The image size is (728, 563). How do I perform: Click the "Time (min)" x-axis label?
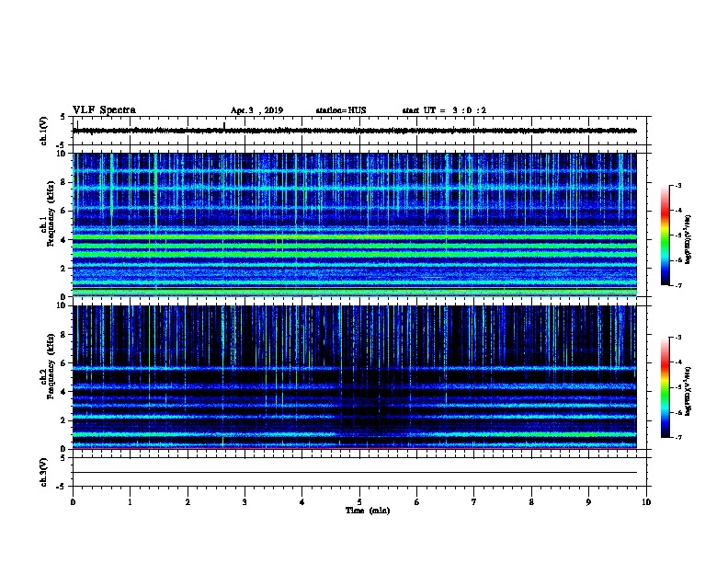(368, 511)
